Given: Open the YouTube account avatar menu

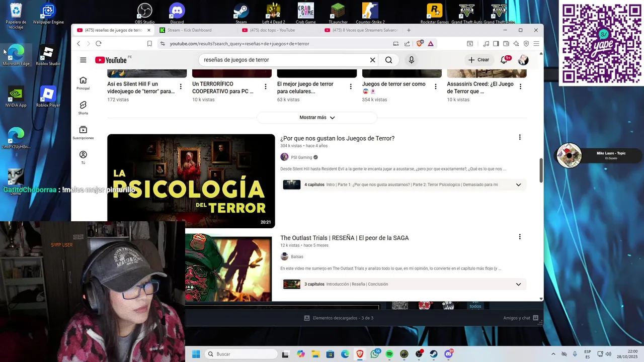Looking at the screenshot, I should 523,60.
